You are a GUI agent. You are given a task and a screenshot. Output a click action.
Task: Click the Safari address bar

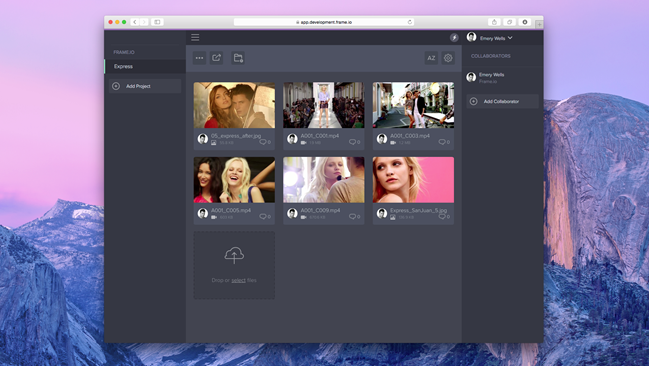coord(324,22)
